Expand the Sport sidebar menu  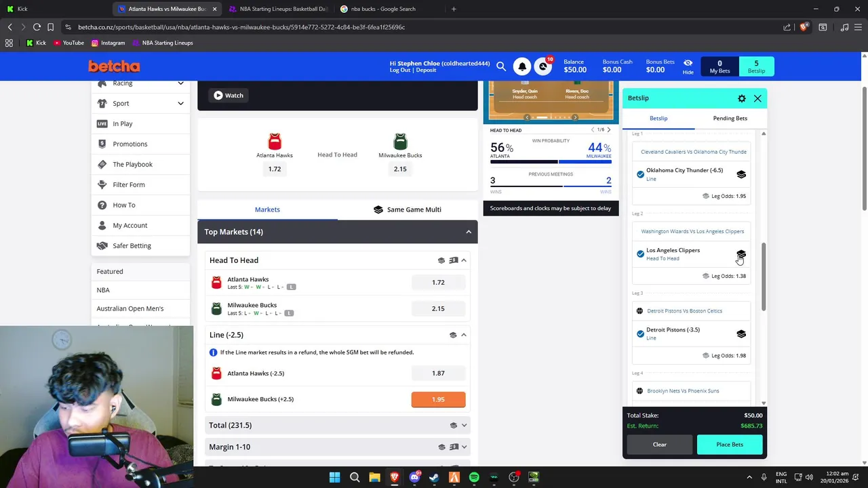coord(180,104)
